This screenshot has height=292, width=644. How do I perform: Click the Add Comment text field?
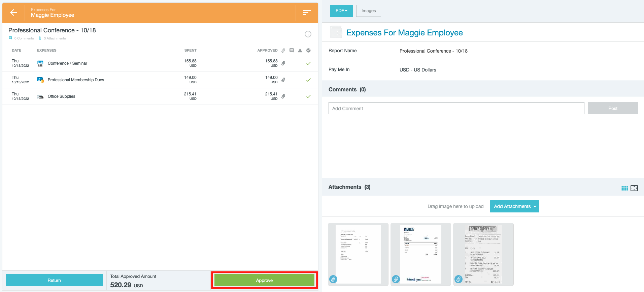click(x=456, y=109)
